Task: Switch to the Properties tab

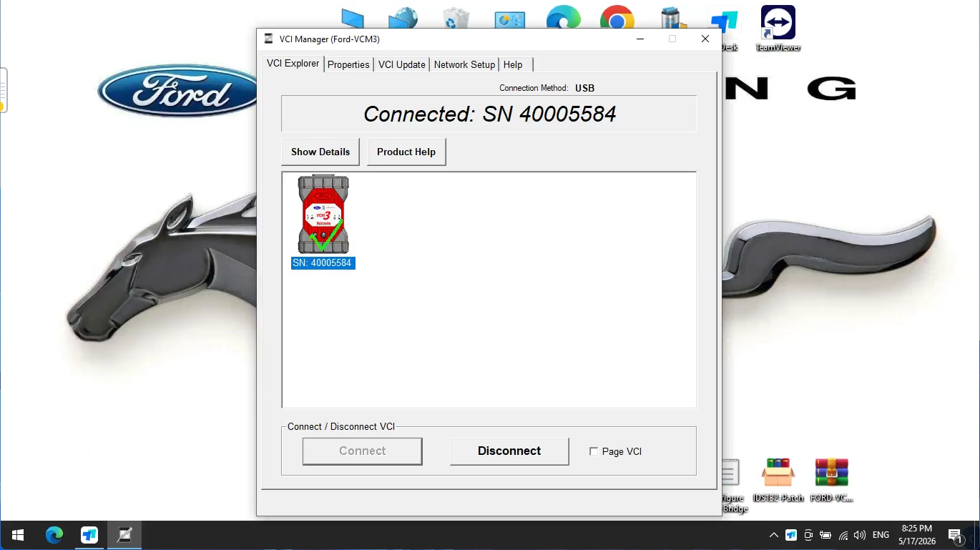Action: click(348, 64)
